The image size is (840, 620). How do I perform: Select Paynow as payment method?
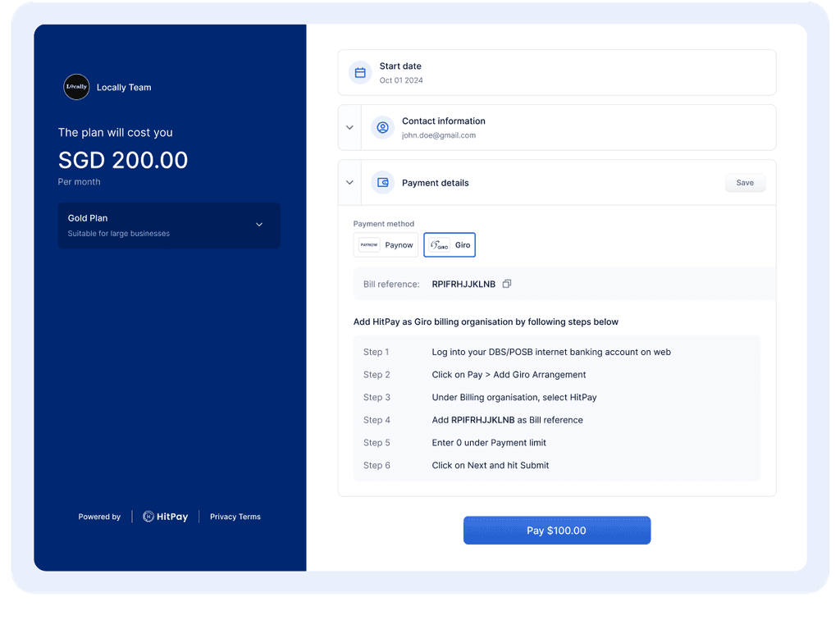386,244
